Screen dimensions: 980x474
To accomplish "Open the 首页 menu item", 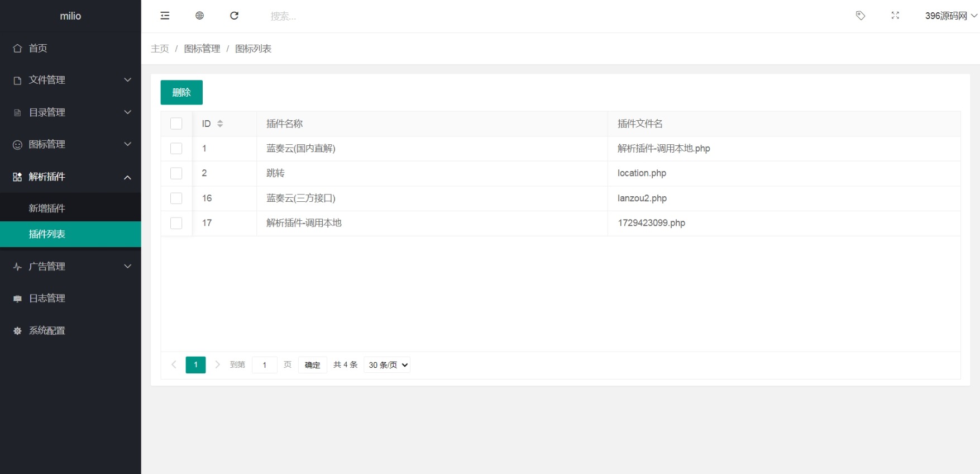I will click(70, 48).
